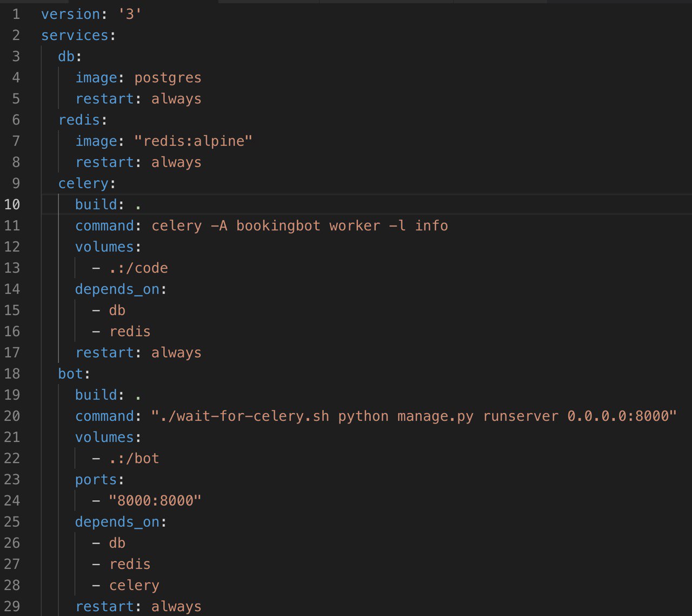Click the '3' version string value

pyautogui.click(x=130, y=14)
